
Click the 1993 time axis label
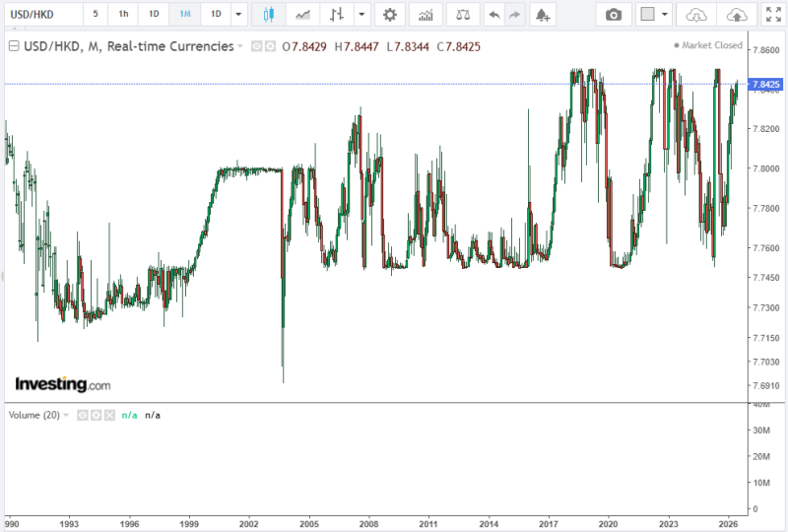[x=69, y=524]
